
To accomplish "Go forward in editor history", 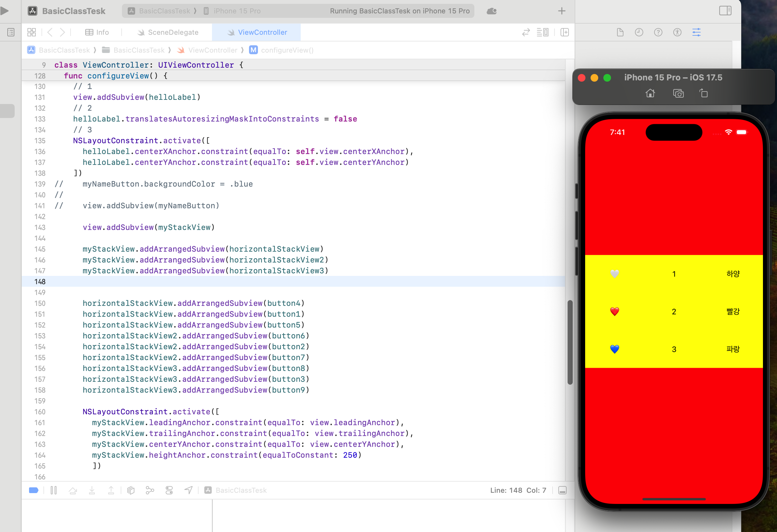I will 62,33.
